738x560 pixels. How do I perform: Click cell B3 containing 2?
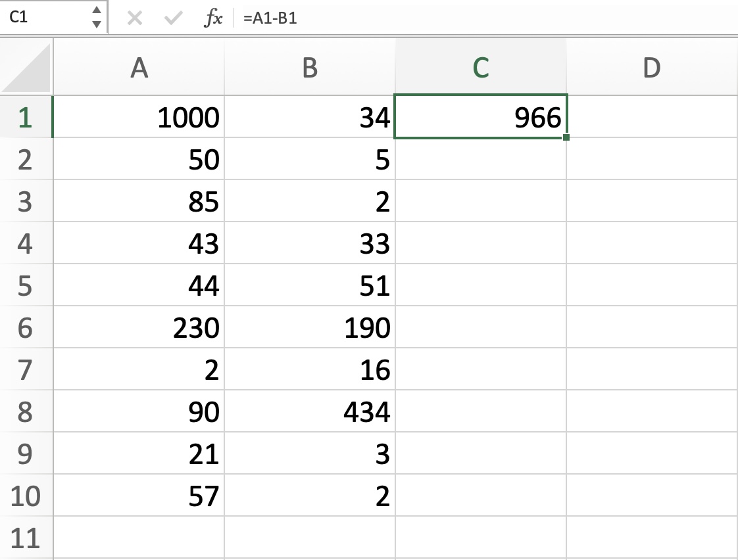coord(310,200)
